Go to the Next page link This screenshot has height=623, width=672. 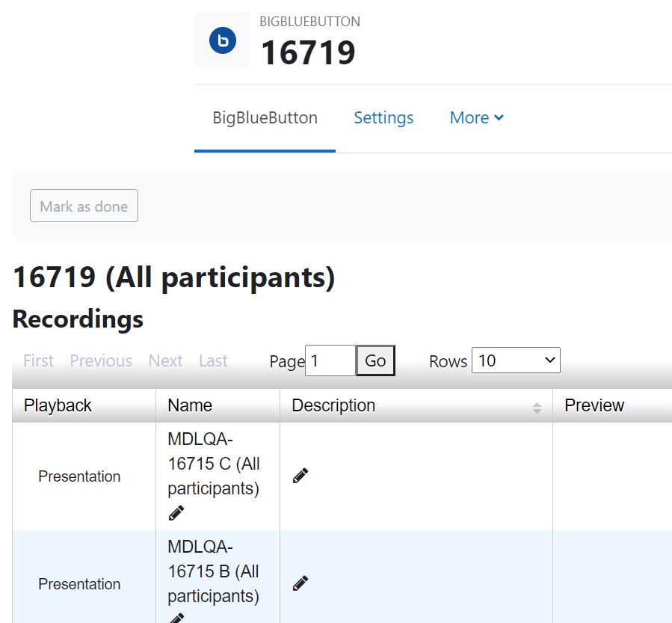(165, 360)
